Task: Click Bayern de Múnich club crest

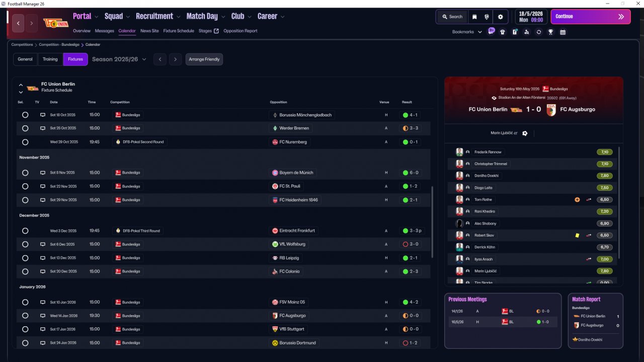Action: (275, 173)
